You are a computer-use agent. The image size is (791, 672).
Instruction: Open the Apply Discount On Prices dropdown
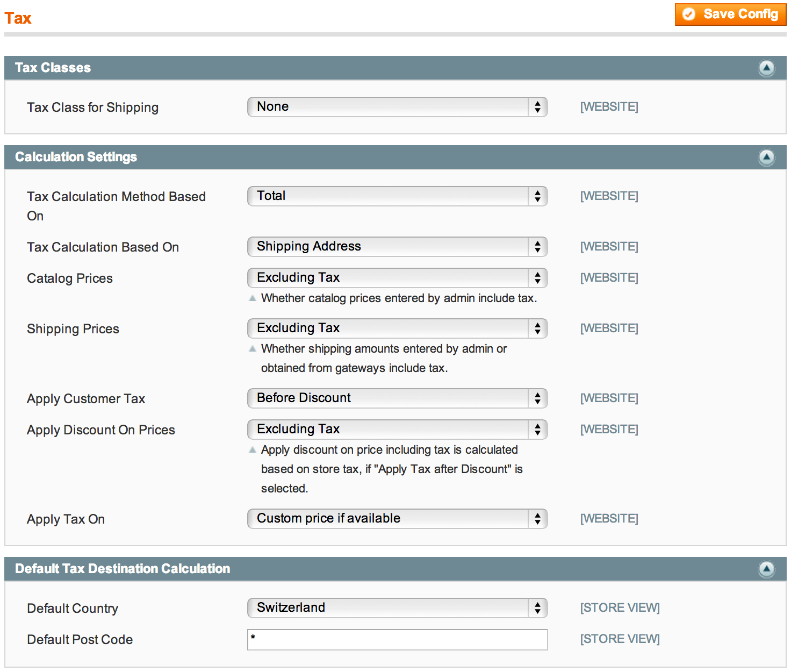(397, 430)
